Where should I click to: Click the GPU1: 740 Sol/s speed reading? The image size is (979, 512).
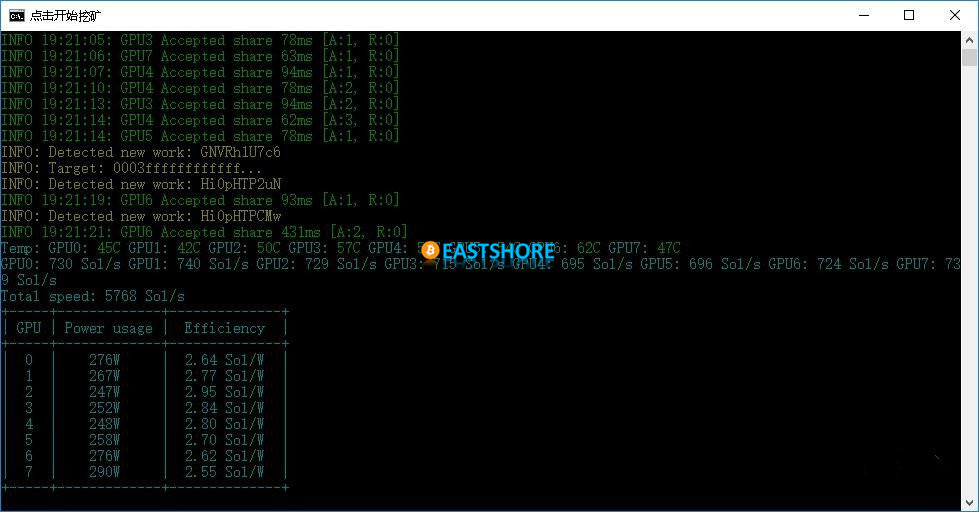(189, 264)
